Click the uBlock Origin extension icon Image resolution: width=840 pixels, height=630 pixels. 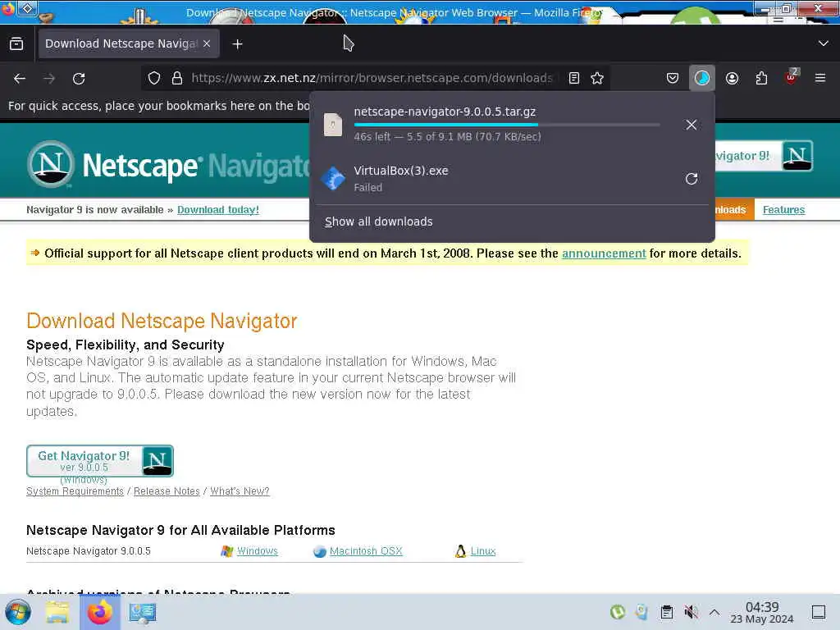(x=792, y=78)
